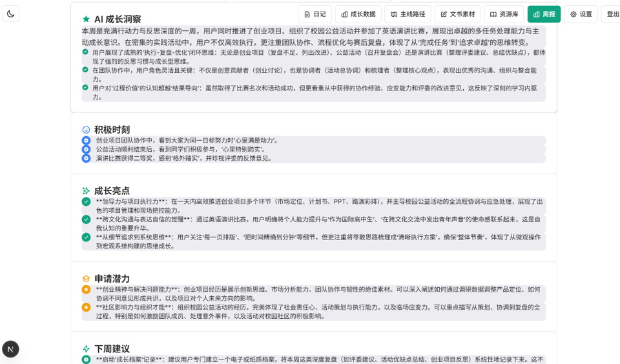This screenshot has width=620, height=364.
Task: Select the active 周报 weekly report button
Action: coord(544,14)
